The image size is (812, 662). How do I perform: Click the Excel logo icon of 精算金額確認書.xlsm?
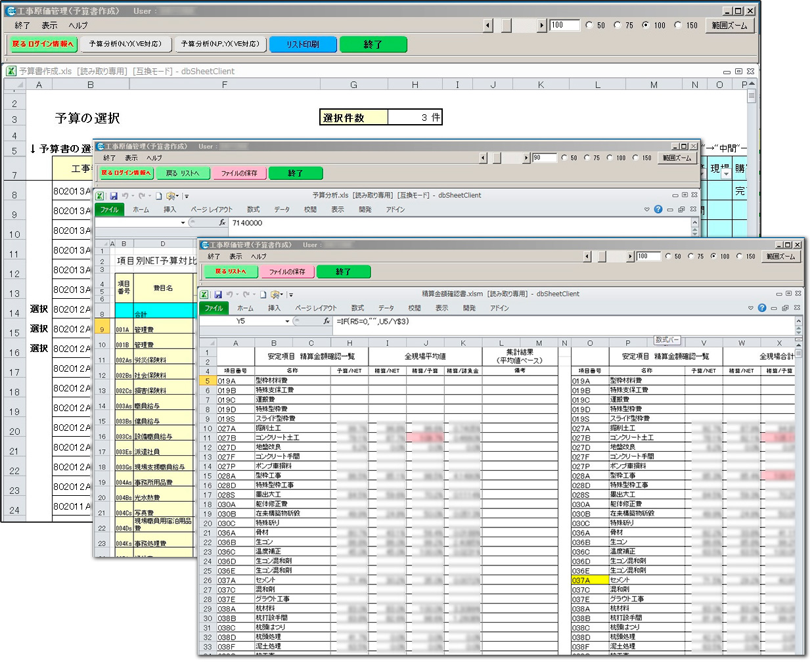click(x=204, y=294)
